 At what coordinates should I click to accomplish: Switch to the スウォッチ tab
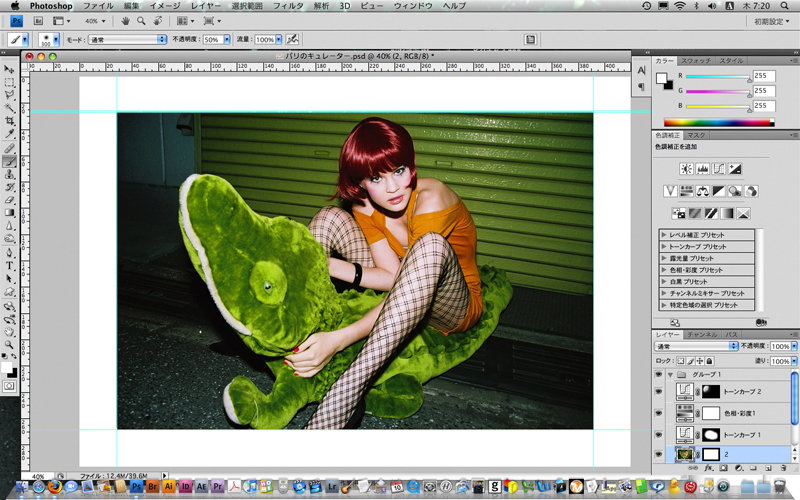[x=695, y=61]
